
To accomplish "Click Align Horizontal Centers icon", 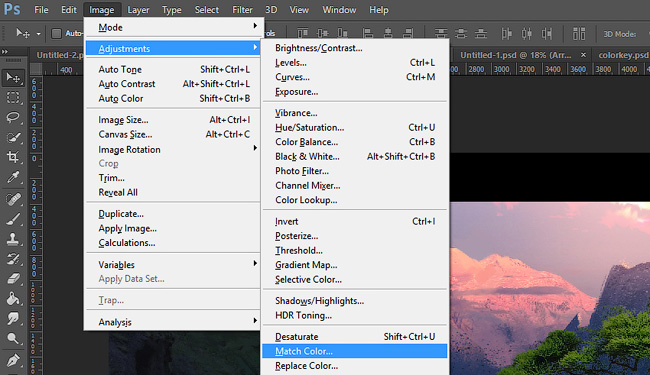I will [388, 33].
